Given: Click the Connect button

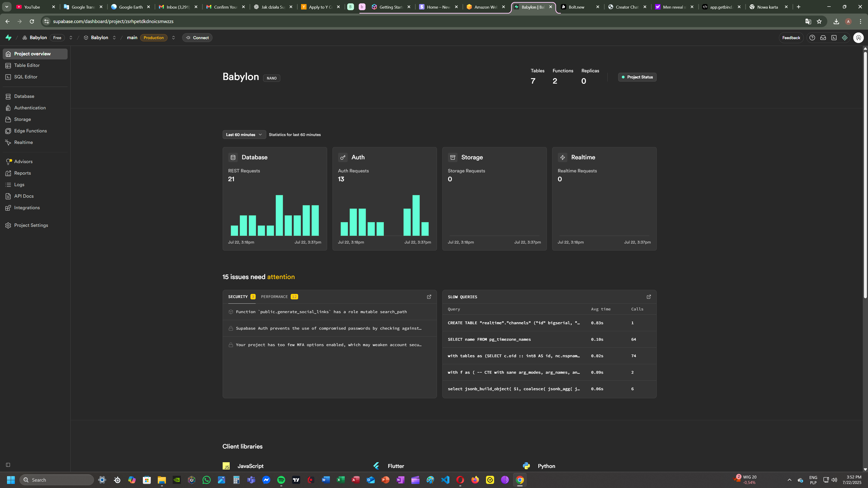Looking at the screenshot, I should coord(198,38).
